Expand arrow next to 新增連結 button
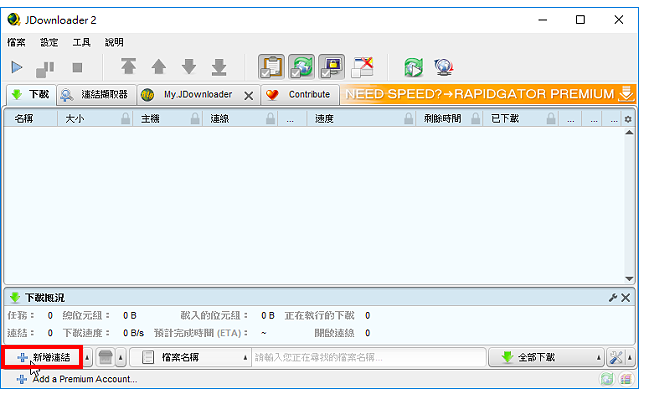 click(x=87, y=357)
